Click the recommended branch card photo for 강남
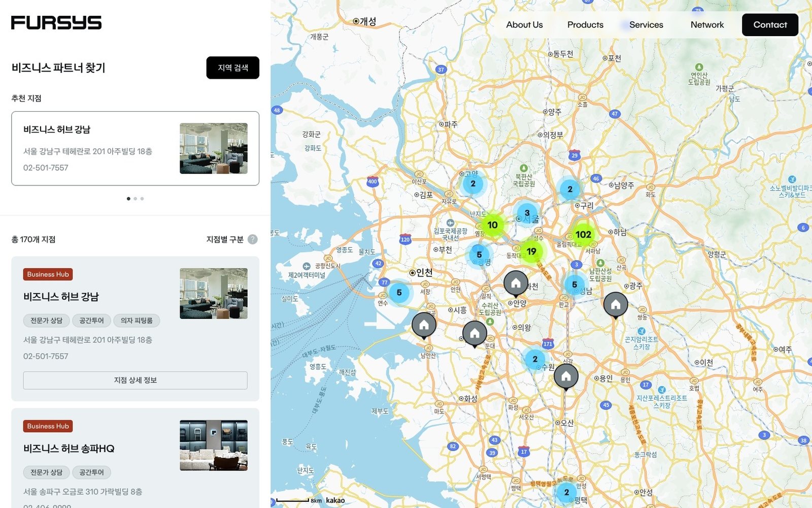Image resolution: width=812 pixels, height=508 pixels. pyautogui.click(x=214, y=148)
